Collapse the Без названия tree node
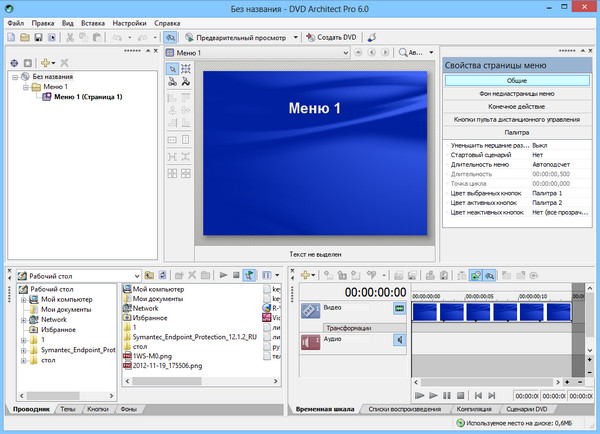 tap(14, 75)
